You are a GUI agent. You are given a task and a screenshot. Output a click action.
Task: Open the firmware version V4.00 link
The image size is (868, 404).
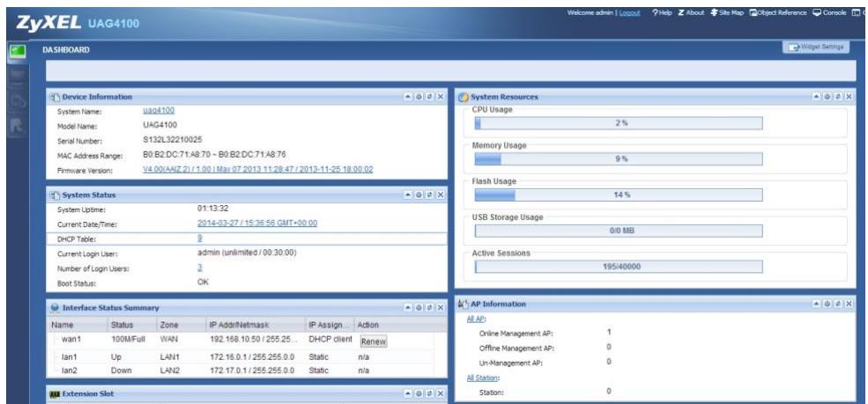pyautogui.click(x=258, y=170)
